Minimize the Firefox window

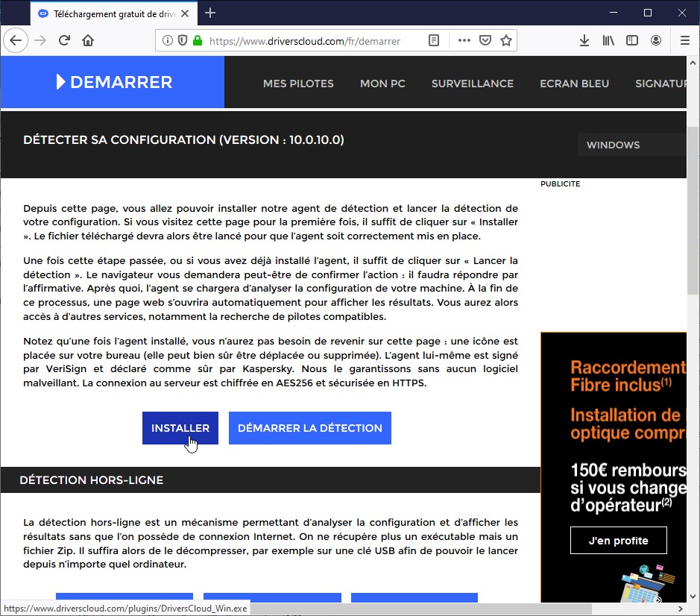[614, 13]
